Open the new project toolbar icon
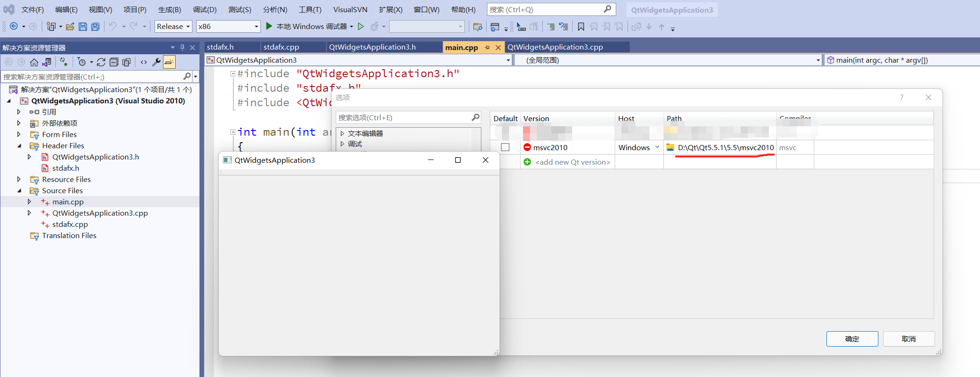 click(x=51, y=26)
